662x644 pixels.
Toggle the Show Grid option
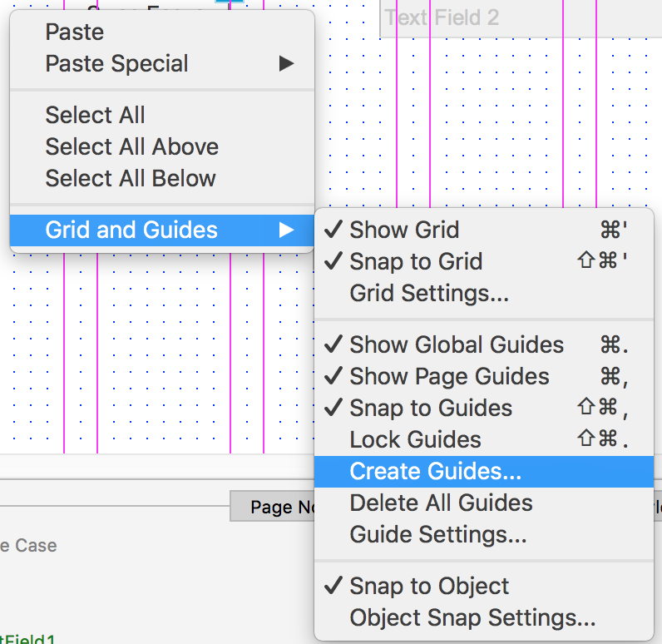404,230
